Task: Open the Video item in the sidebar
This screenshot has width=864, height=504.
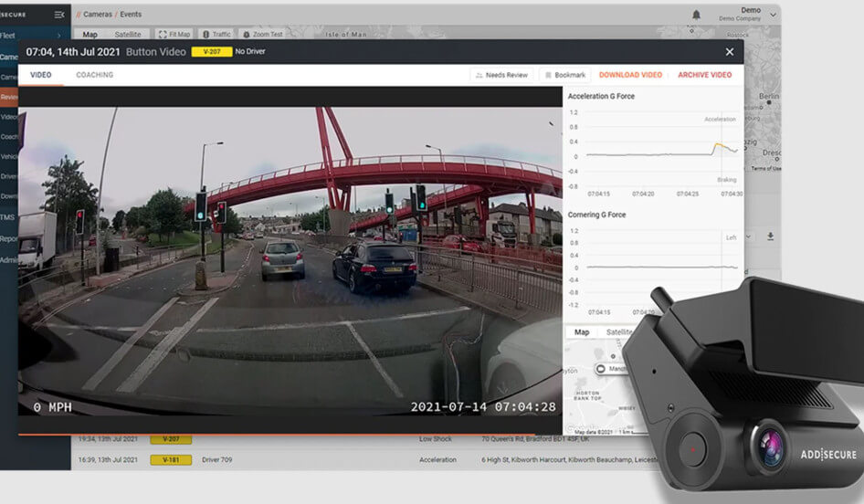Action: (9, 117)
